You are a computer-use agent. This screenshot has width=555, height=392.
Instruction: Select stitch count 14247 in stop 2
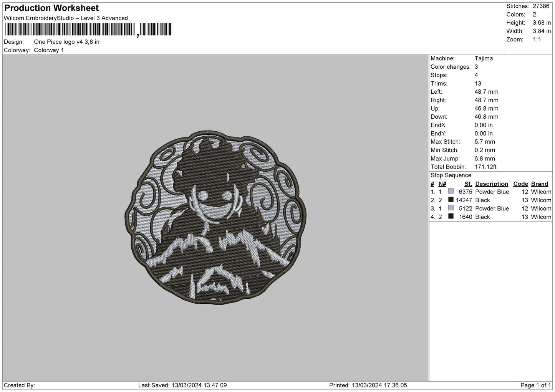464,200
